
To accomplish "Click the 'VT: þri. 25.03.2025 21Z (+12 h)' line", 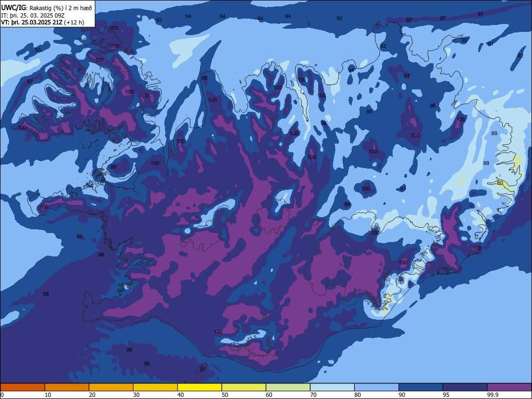I will coord(43,22).
